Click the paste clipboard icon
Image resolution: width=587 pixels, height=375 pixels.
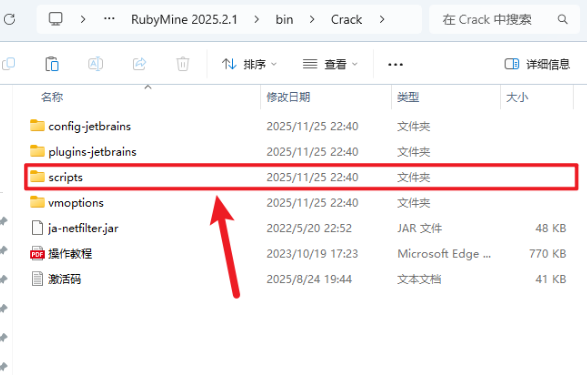click(x=52, y=64)
